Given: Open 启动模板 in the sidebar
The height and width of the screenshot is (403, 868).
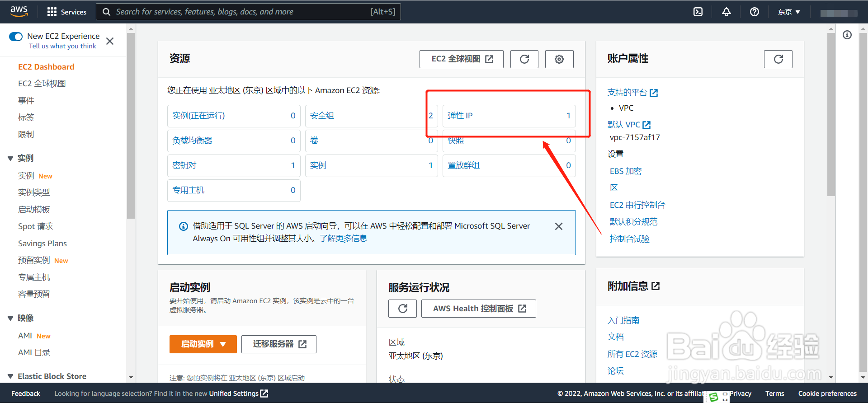Looking at the screenshot, I should [x=34, y=210].
